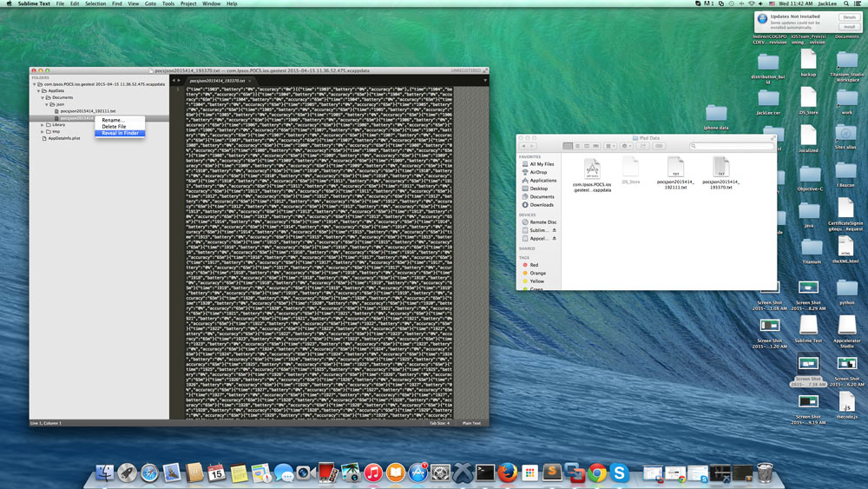The image size is (868, 489).
Task: Open Terminal from the Dock
Action: pyautogui.click(x=485, y=473)
